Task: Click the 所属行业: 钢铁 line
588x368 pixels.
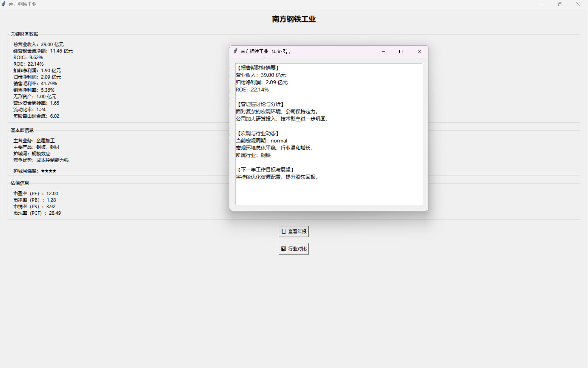Action: pos(253,155)
